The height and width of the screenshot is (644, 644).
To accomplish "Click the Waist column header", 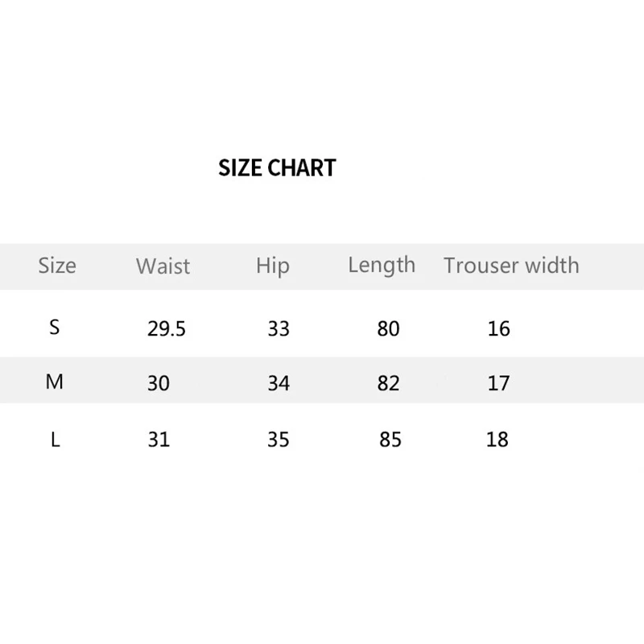I will (163, 266).
